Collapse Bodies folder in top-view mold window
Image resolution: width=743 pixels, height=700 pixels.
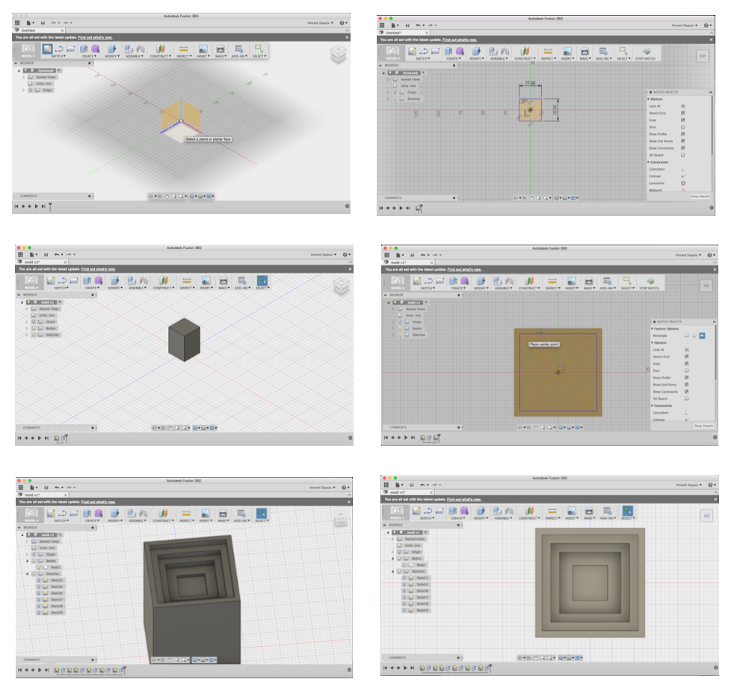pos(392,559)
